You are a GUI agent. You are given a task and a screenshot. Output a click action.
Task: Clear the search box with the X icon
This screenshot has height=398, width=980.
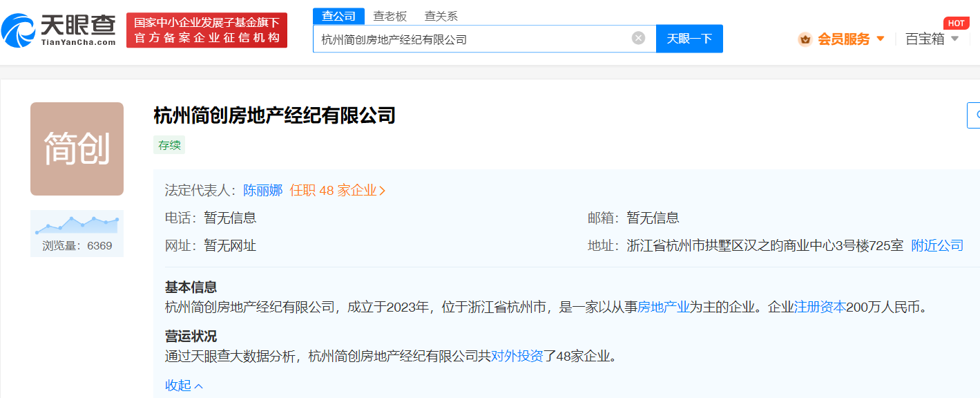tap(638, 38)
